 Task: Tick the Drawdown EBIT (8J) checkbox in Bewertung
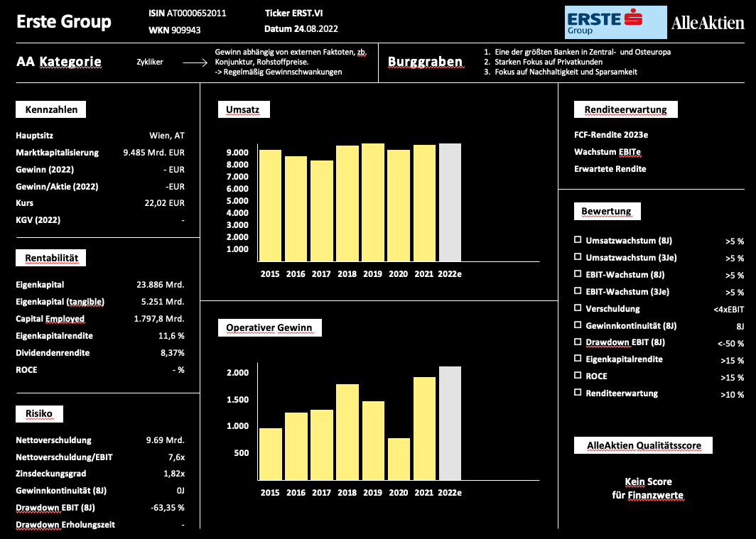point(577,342)
